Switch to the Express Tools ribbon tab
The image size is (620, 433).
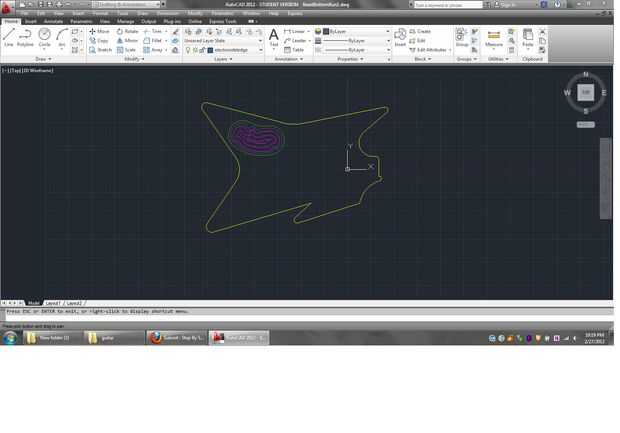click(x=223, y=21)
